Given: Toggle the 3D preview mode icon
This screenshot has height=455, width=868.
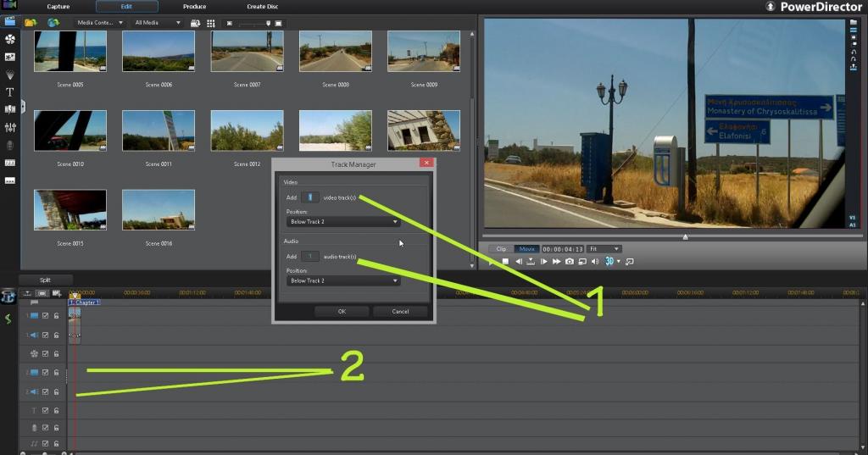Looking at the screenshot, I should [x=609, y=261].
